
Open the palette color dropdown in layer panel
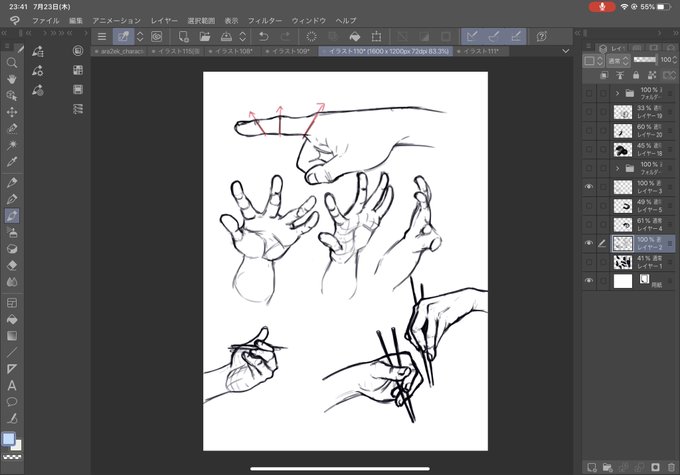pos(594,61)
